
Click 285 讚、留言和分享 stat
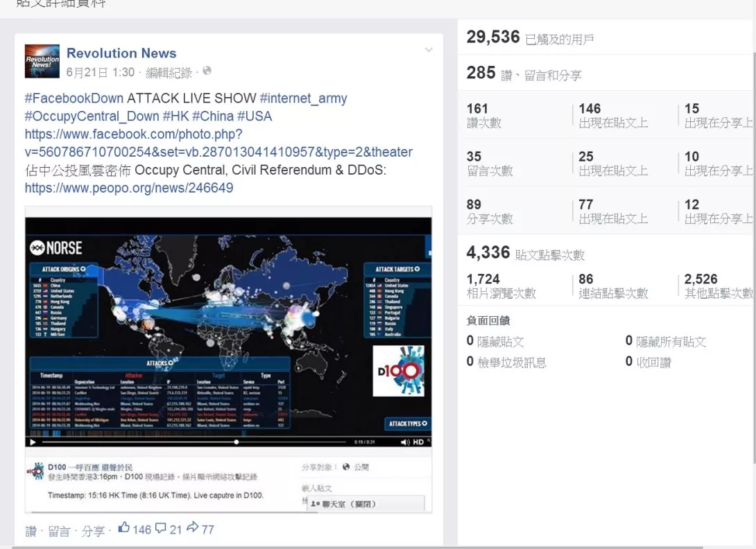coord(524,73)
